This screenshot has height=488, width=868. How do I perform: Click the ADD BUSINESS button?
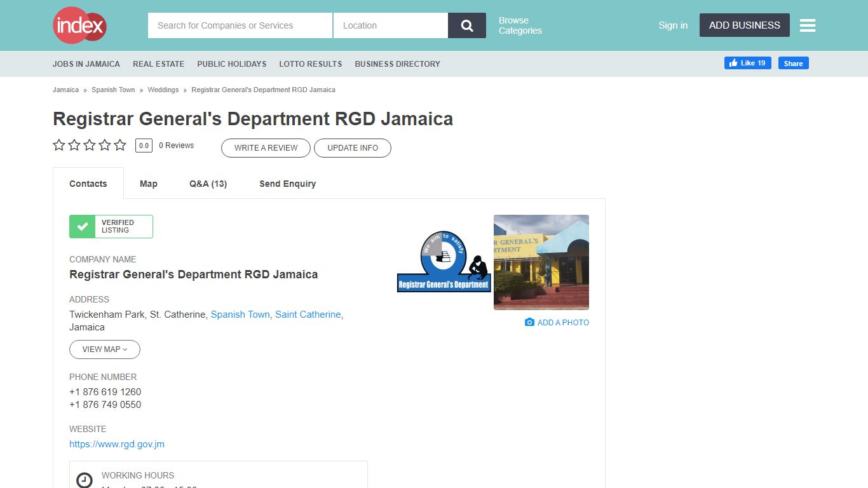pyautogui.click(x=745, y=25)
